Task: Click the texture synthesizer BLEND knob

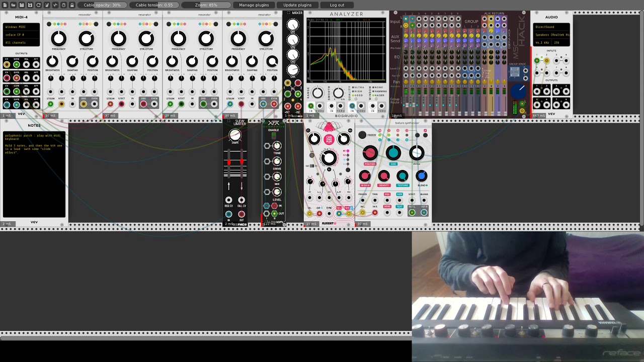Action: (422, 176)
